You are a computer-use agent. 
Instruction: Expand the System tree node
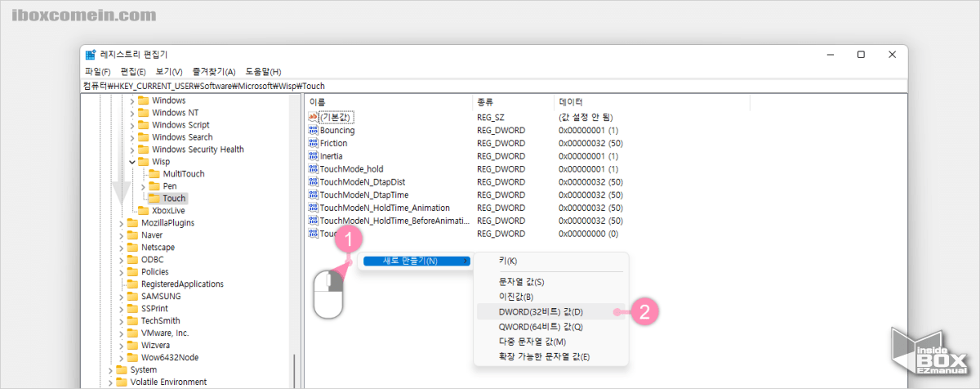coord(111,369)
